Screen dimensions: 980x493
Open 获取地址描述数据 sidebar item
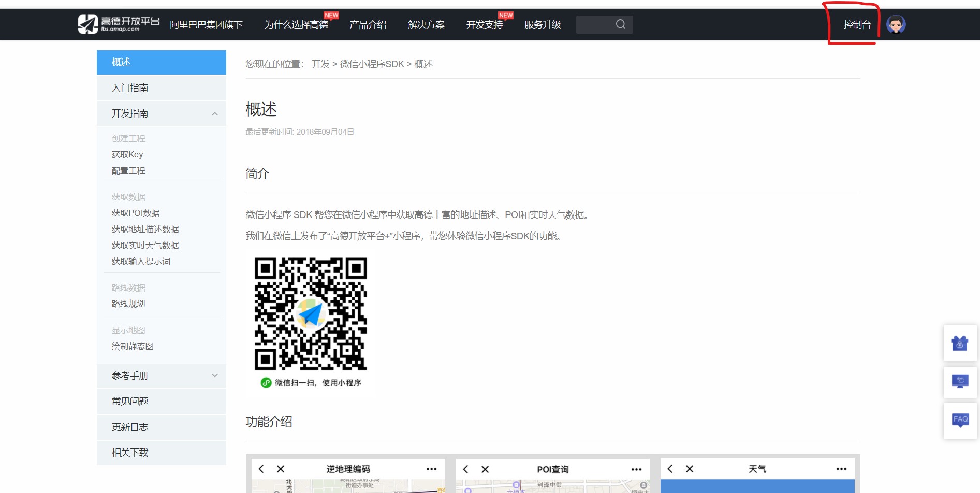click(145, 229)
